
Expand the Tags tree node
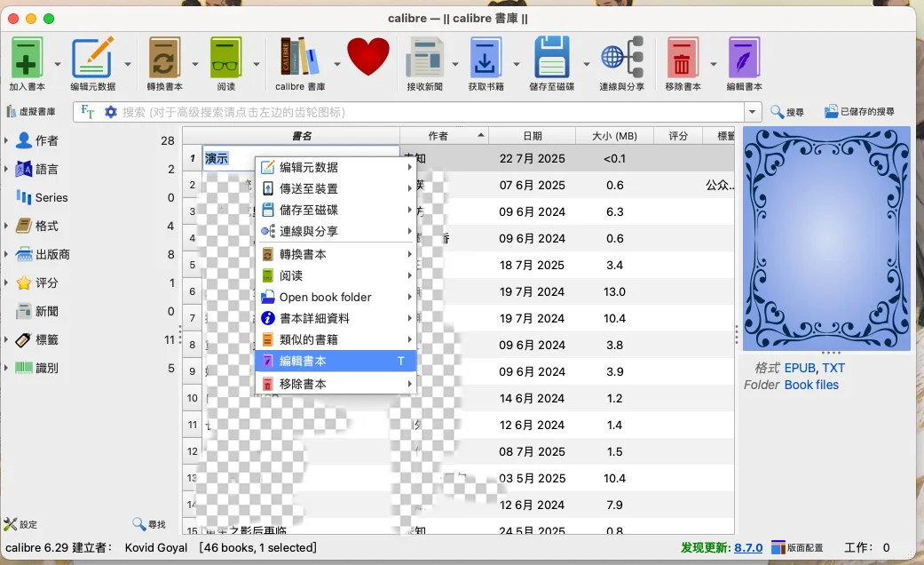click(6, 339)
